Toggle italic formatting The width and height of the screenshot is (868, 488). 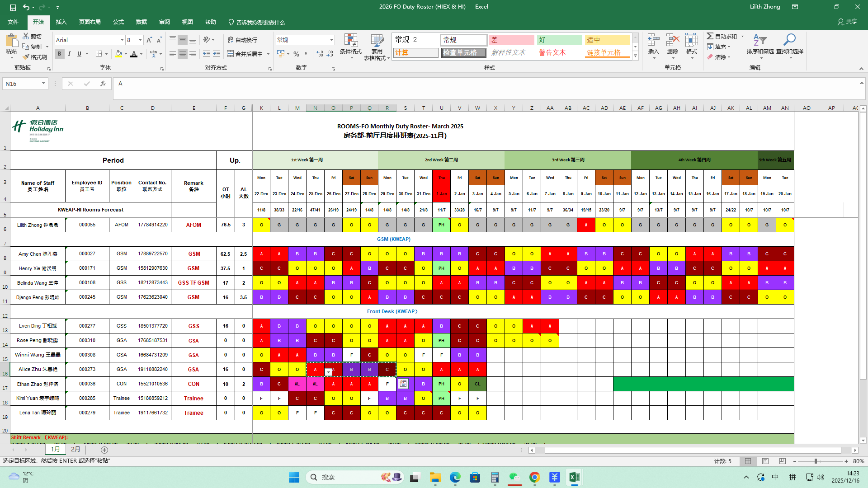(69, 54)
